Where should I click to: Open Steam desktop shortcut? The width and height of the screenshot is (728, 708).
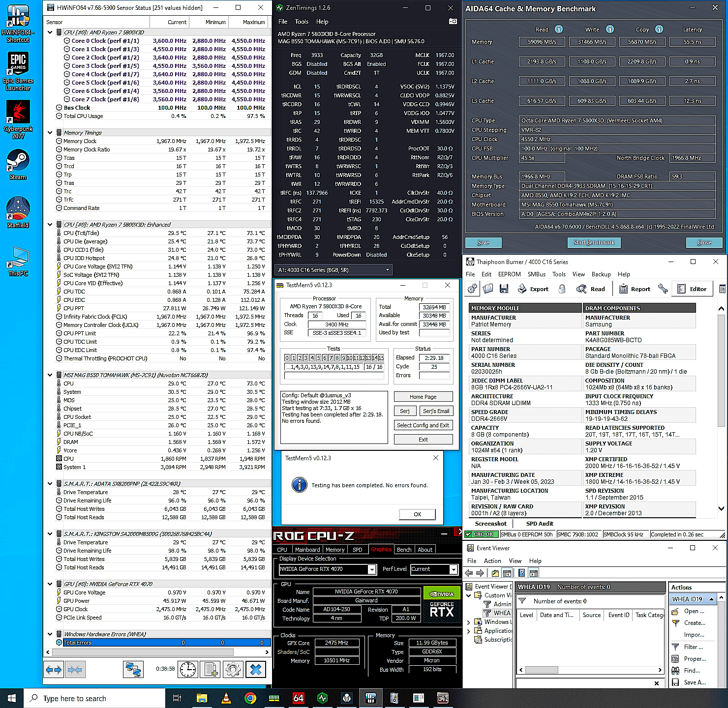(18, 164)
